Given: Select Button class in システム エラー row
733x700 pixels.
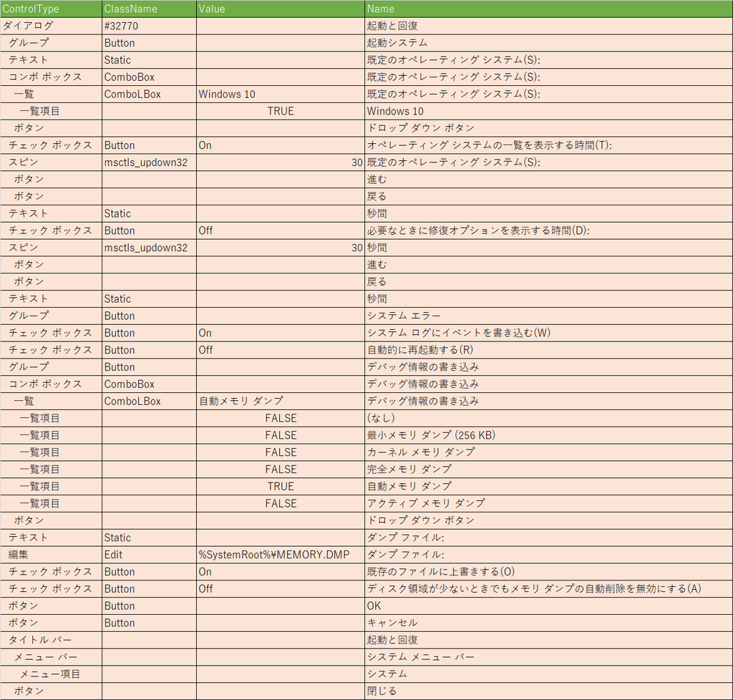Looking at the screenshot, I should (149, 316).
